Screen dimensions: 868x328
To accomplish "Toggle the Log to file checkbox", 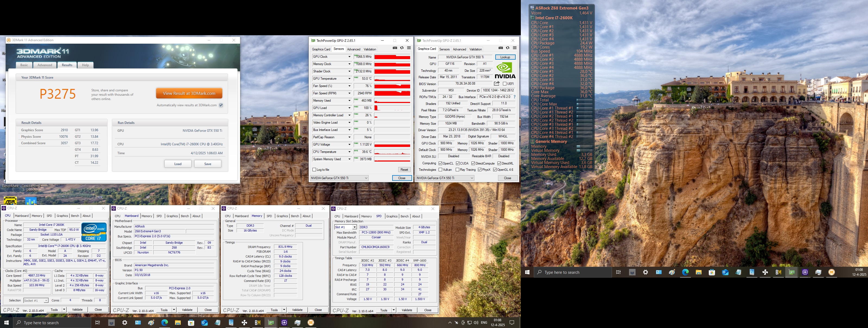I will point(314,170).
